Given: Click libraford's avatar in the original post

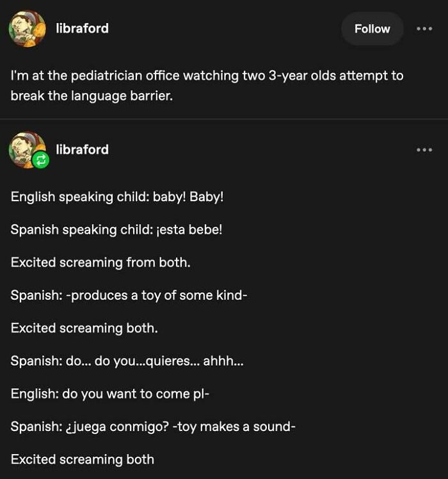Looking at the screenshot, I should pyautogui.click(x=27, y=29).
